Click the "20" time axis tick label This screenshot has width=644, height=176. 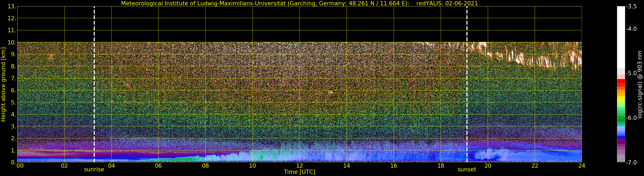pos(488,166)
